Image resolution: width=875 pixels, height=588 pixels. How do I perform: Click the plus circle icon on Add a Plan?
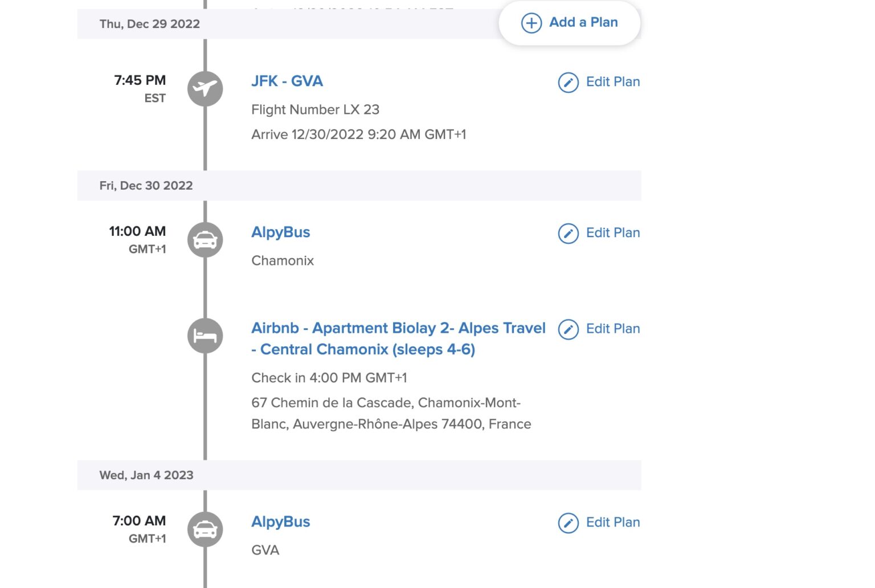[531, 23]
